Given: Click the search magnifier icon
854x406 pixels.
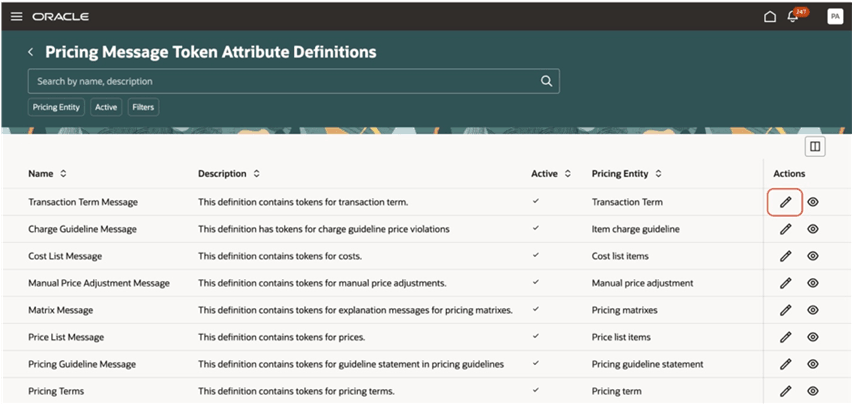Looking at the screenshot, I should click(546, 81).
